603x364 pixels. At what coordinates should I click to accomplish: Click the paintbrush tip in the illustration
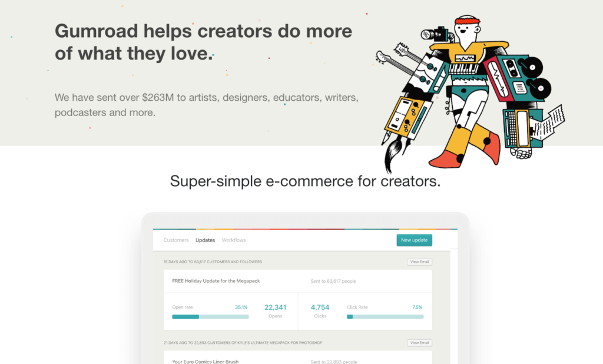click(393, 155)
